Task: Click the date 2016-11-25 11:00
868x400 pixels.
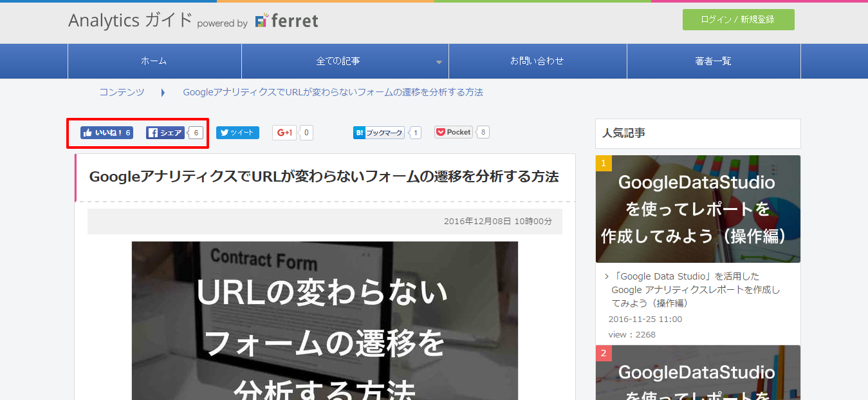Action: (645, 319)
